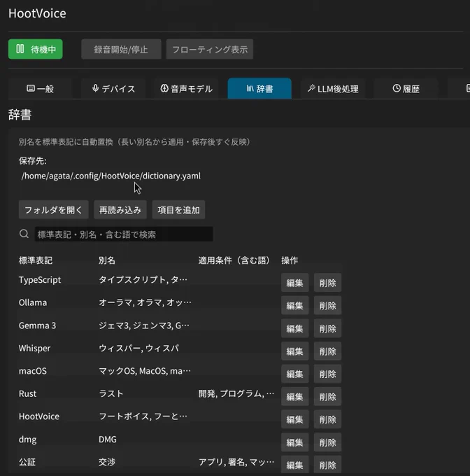Click the 別名 column header
Image resolution: width=470 pixels, height=476 pixels.
pos(107,260)
